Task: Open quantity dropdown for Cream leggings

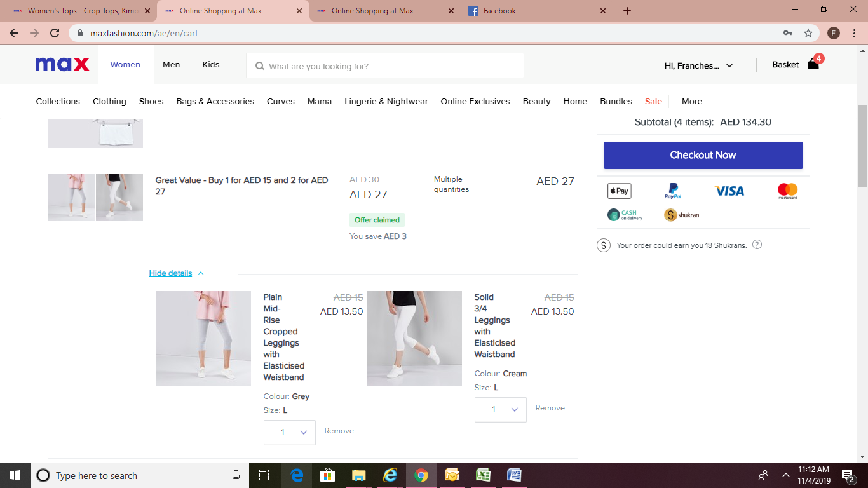Action: point(501,409)
